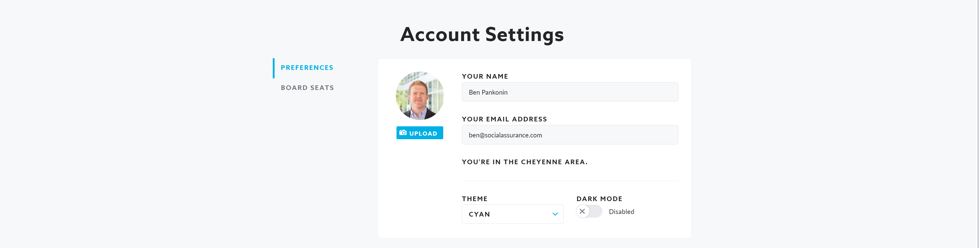The width and height of the screenshot is (980, 248).
Task: Click the 'Your Name' field label
Action: tap(485, 76)
